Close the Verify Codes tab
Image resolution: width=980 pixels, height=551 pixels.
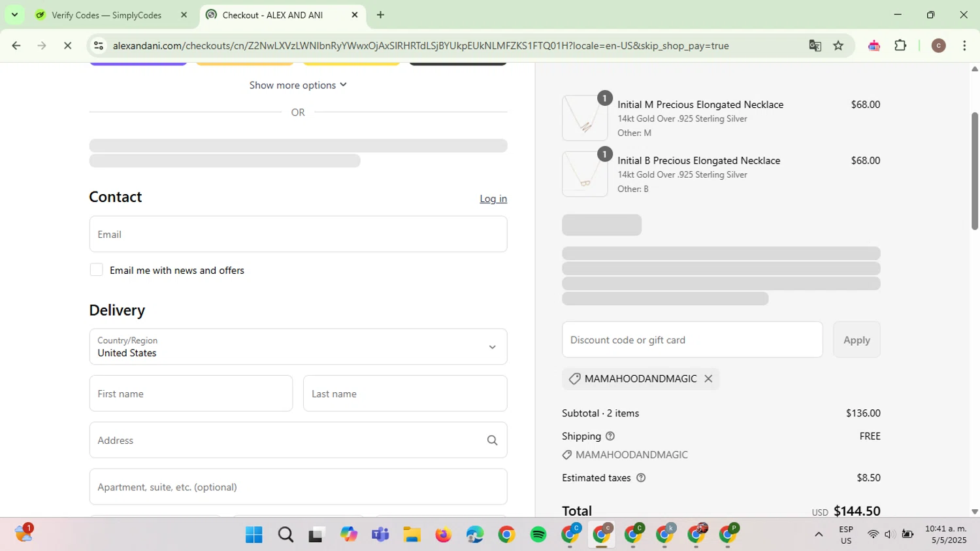coord(184,15)
